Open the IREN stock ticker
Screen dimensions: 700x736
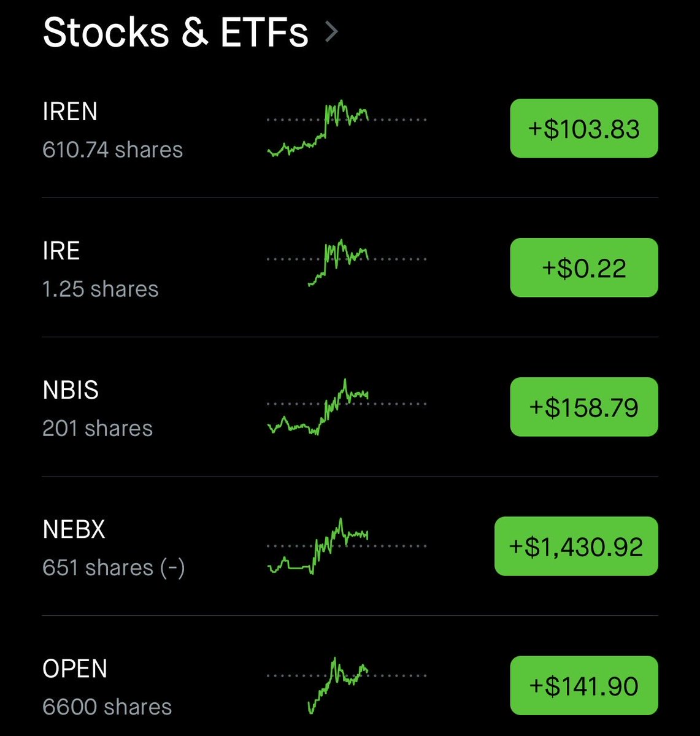click(70, 112)
